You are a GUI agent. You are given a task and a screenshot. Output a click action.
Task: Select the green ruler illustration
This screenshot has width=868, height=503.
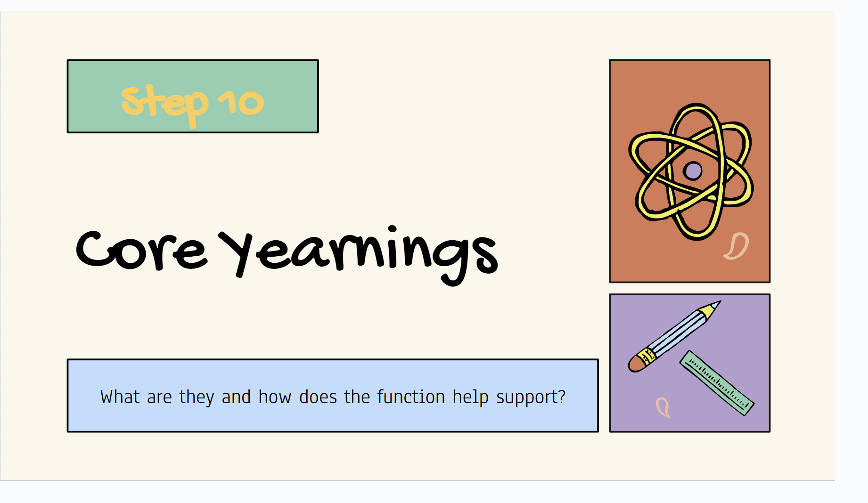click(x=717, y=383)
